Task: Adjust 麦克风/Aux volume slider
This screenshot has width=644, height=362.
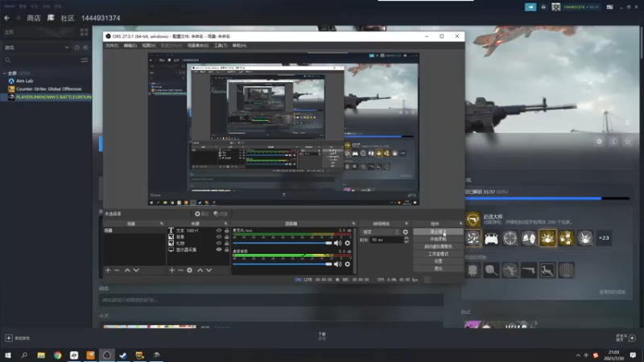Action: (x=283, y=243)
